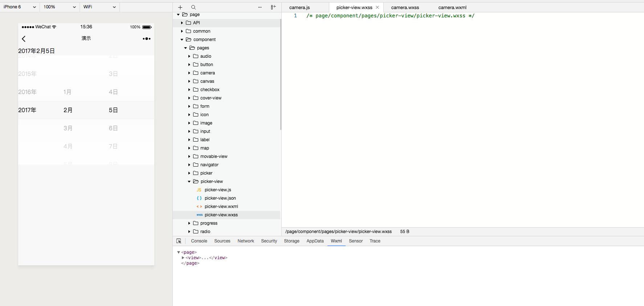
Task: Open the Sensor devtools tab
Action: tap(356, 241)
